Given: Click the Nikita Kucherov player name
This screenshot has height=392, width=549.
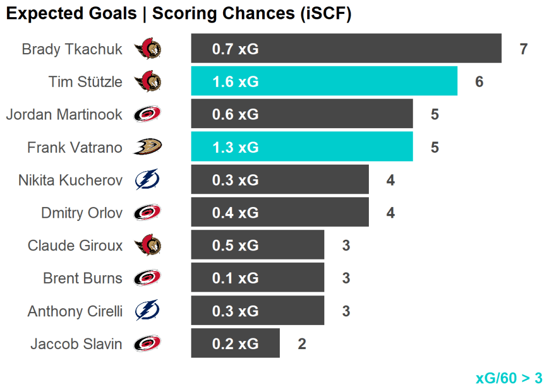Looking at the screenshot, I should coord(70,180).
